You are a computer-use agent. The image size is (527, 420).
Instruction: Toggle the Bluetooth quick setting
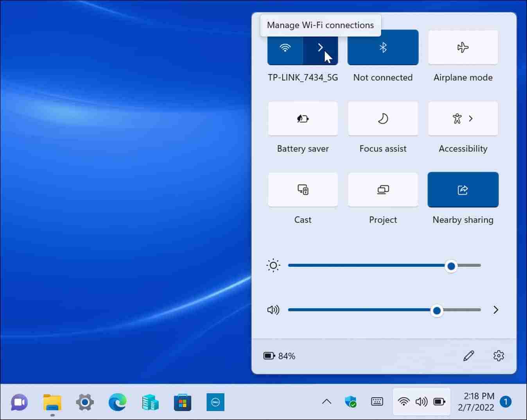coord(383,48)
